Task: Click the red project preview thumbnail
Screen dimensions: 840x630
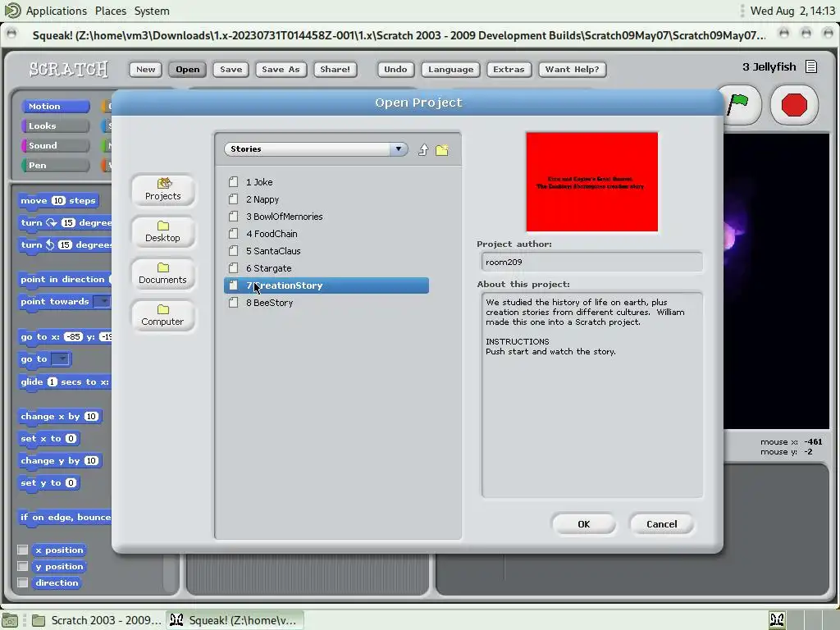Action: (592, 182)
